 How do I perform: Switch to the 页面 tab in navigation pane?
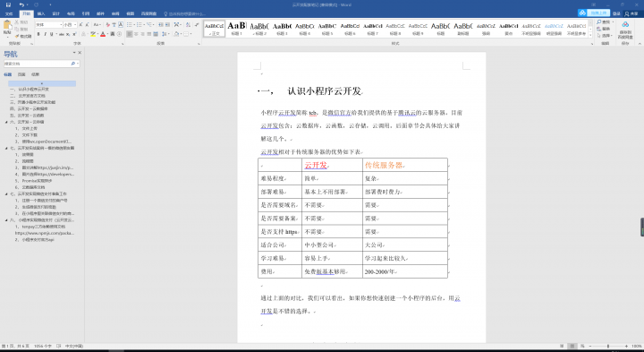point(21,74)
